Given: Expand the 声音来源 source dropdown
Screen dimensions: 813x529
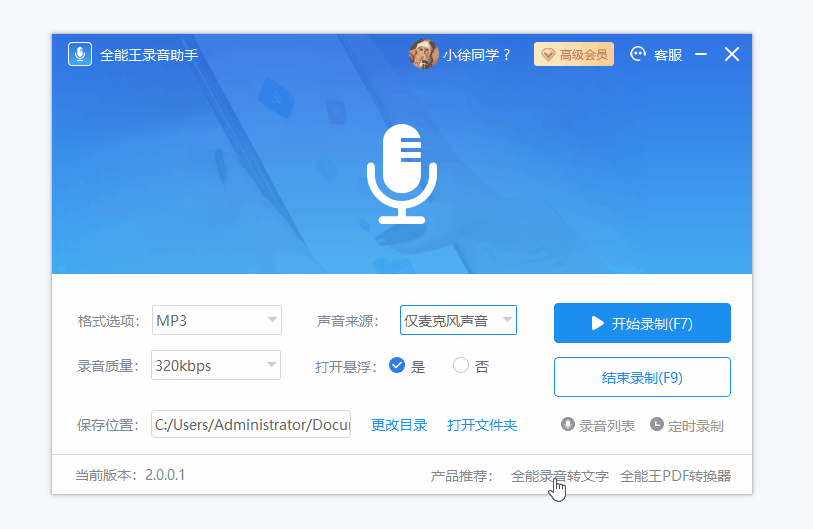Looking at the screenshot, I should (458, 321).
